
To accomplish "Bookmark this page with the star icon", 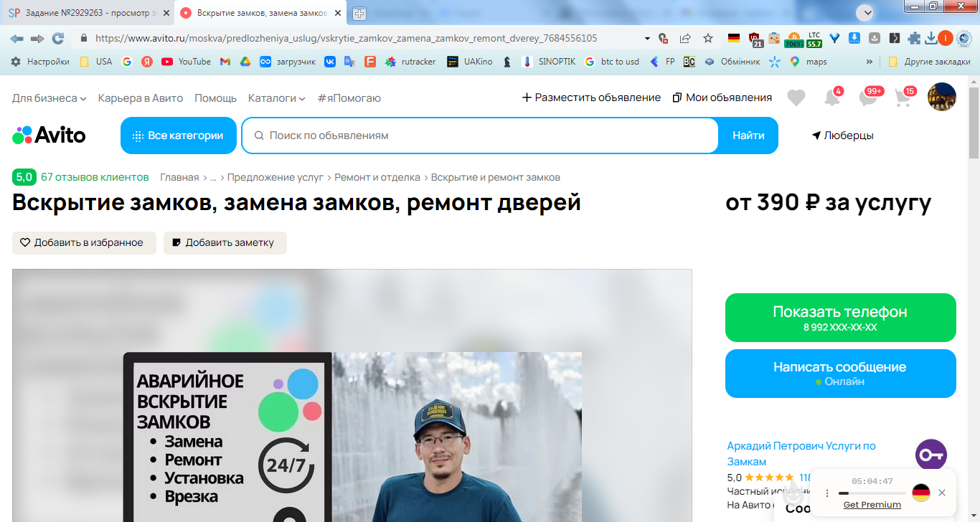I will point(708,38).
